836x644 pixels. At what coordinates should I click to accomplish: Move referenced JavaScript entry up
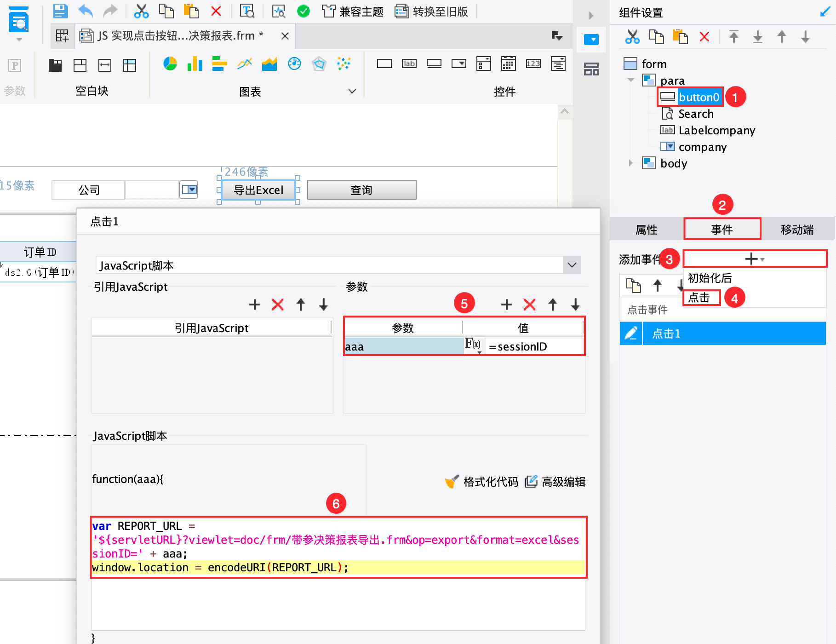pos(301,304)
